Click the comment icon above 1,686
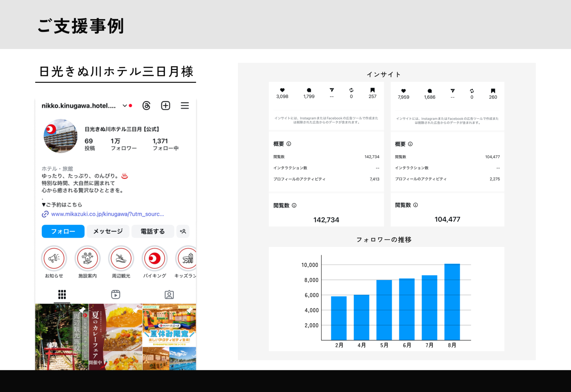This screenshot has width=571, height=392. coord(430,91)
